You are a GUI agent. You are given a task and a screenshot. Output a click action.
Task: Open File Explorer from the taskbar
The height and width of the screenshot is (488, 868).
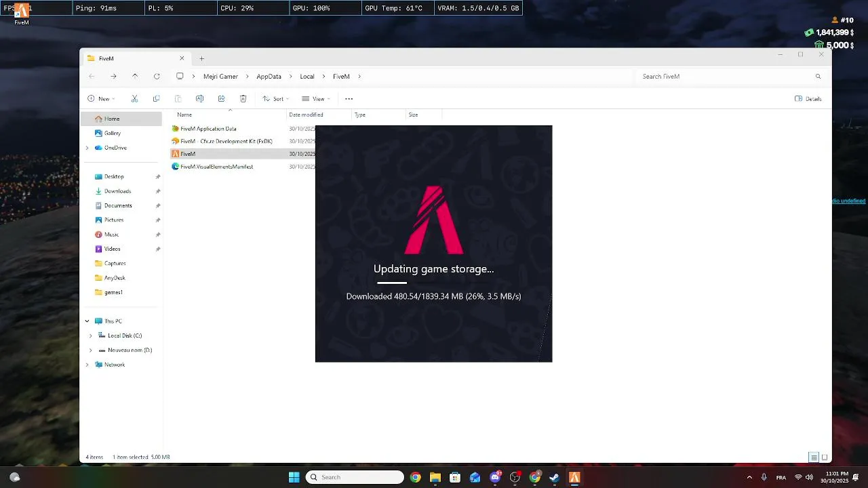click(435, 477)
